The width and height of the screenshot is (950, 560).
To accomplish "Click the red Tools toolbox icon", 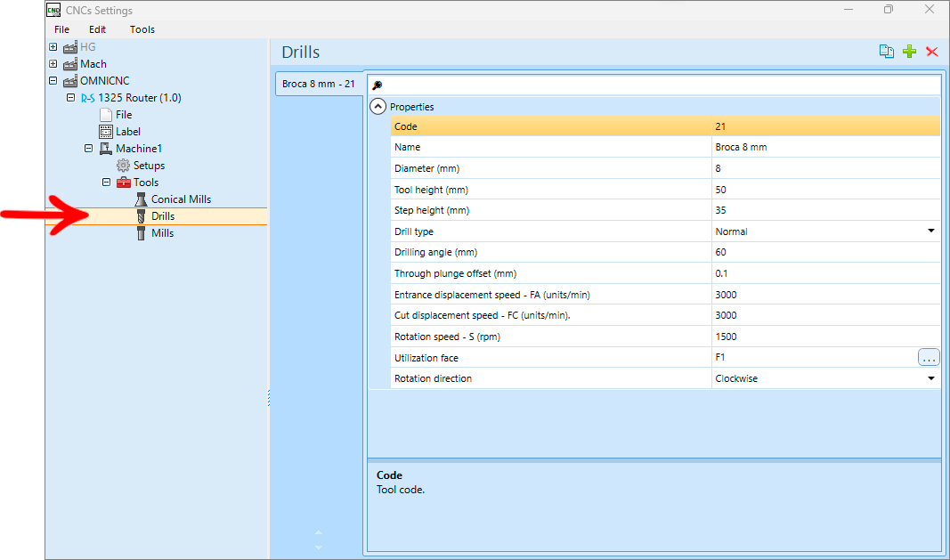I will [x=123, y=183].
